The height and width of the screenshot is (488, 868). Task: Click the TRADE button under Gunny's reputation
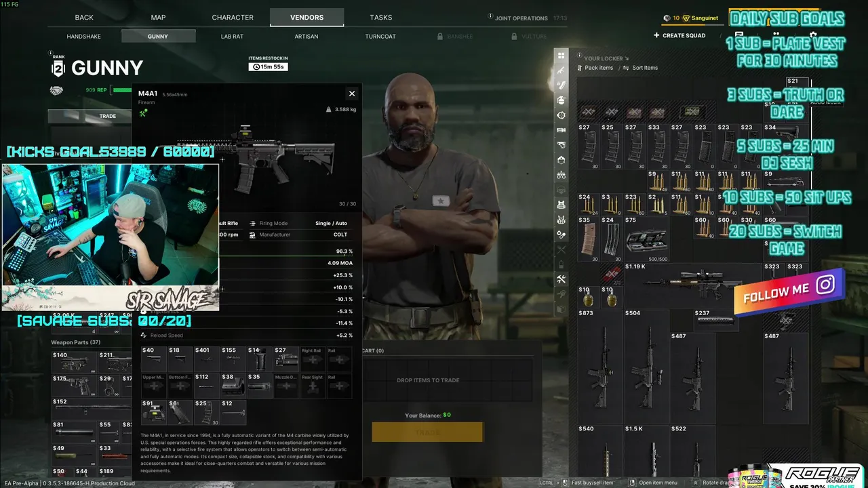pyautogui.click(x=108, y=116)
